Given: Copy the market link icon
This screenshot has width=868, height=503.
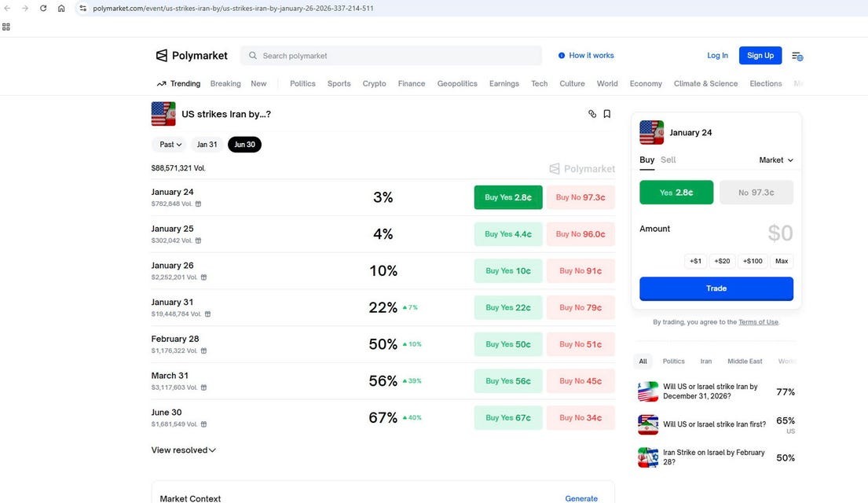Looking at the screenshot, I should pos(592,114).
